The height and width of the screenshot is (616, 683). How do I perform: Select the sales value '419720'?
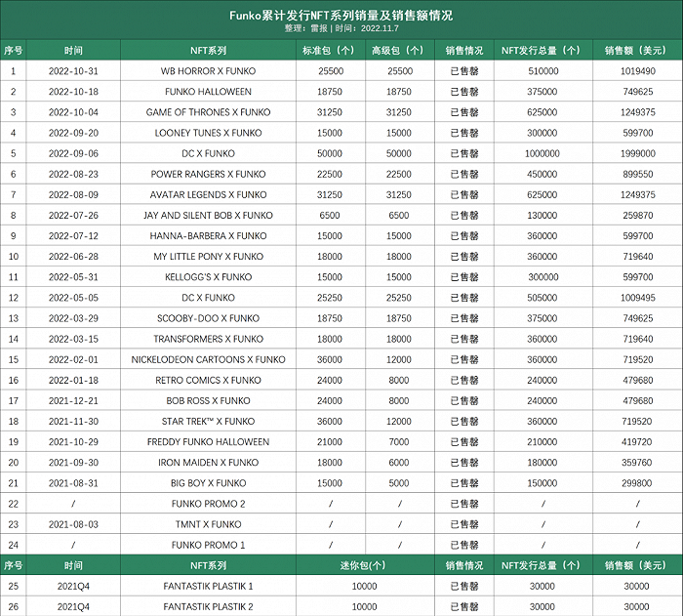pyautogui.click(x=637, y=442)
